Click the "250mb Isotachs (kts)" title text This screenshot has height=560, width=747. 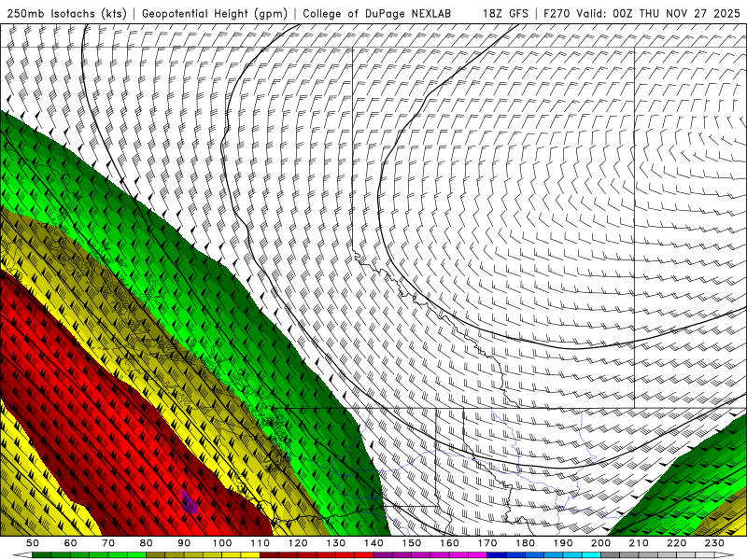point(66,14)
